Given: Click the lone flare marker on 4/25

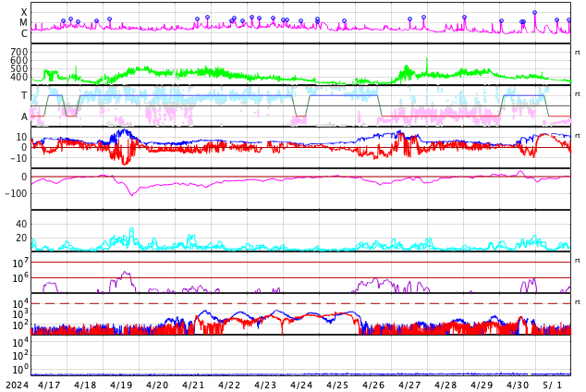Looking at the screenshot, I should (344, 21).
